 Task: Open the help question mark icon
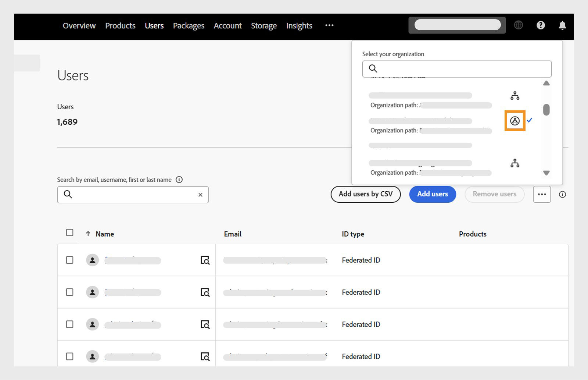click(541, 25)
